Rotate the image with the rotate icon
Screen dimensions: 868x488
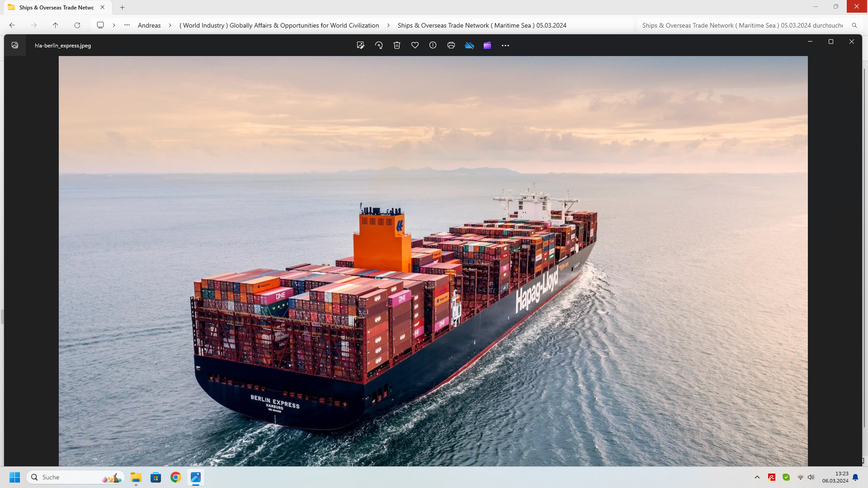tap(379, 45)
